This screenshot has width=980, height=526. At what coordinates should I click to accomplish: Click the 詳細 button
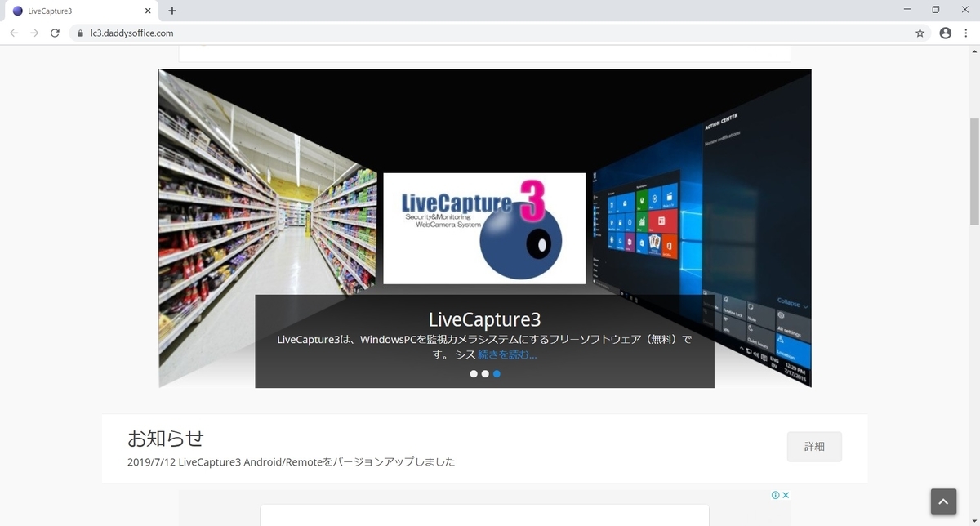814,447
